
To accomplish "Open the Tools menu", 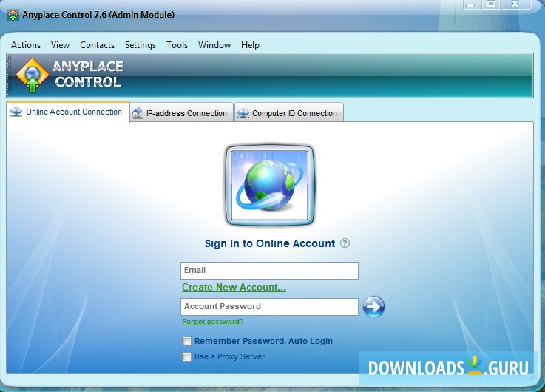I will [x=177, y=45].
